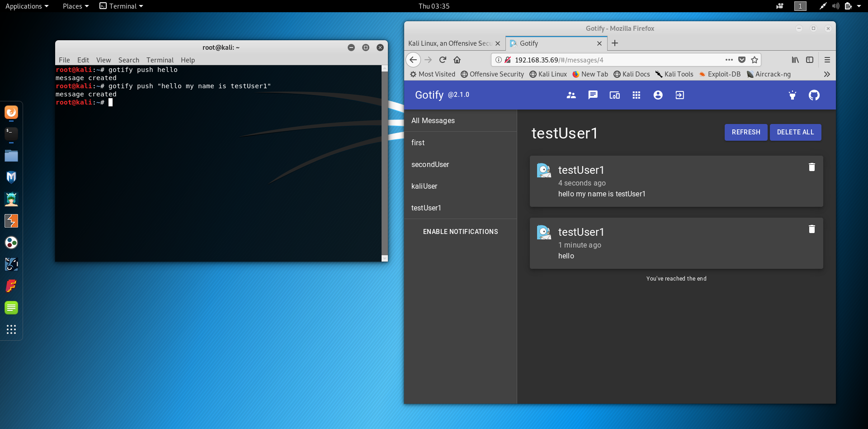Open page actions three-dots in address bar
Image resolution: width=868 pixels, height=429 pixels.
tap(729, 60)
